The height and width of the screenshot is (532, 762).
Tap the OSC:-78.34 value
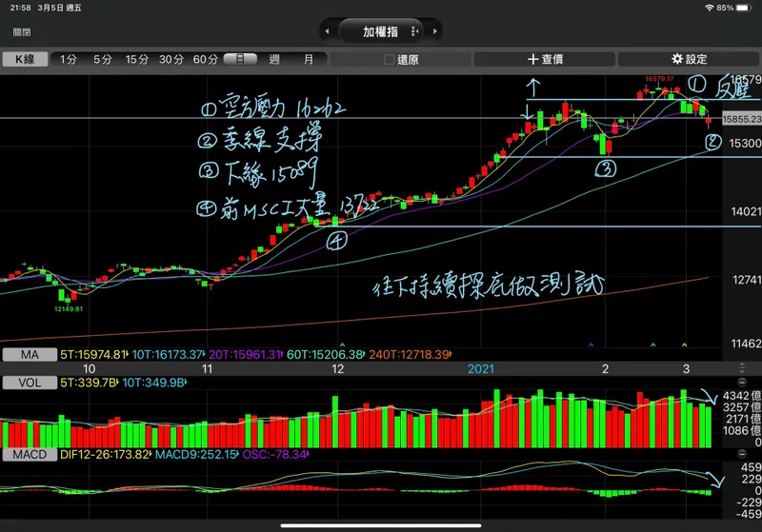coord(274,455)
